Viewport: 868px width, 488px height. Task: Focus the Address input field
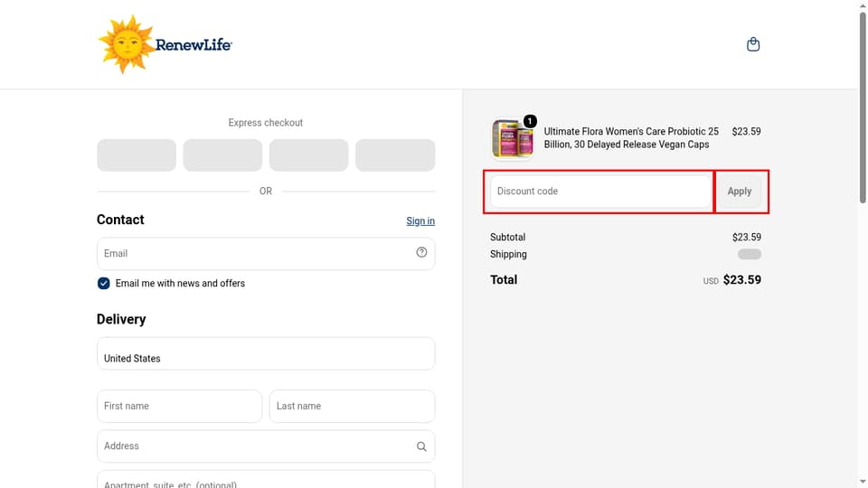(x=266, y=446)
